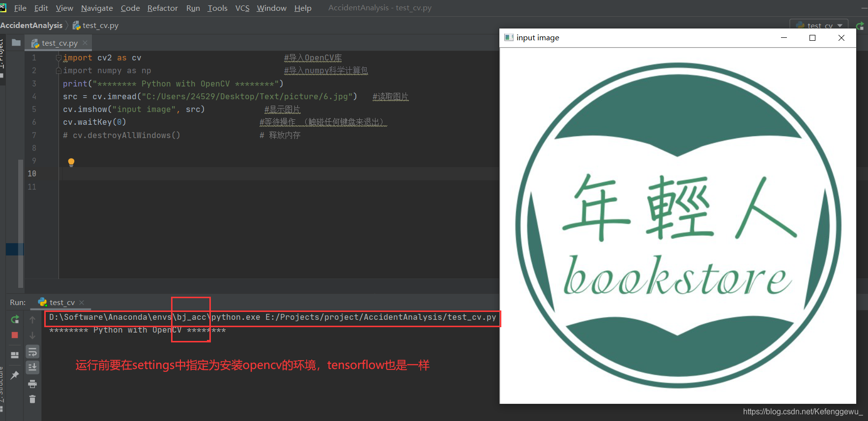Restore layout icon in Run panel
This screenshot has height=421, width=868.
15,355
